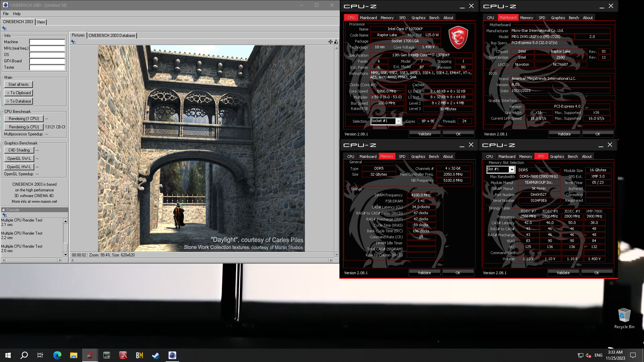The image size is (644, 362).
Task: Open Recycle Bin on desktop
Action: point(624,318)
